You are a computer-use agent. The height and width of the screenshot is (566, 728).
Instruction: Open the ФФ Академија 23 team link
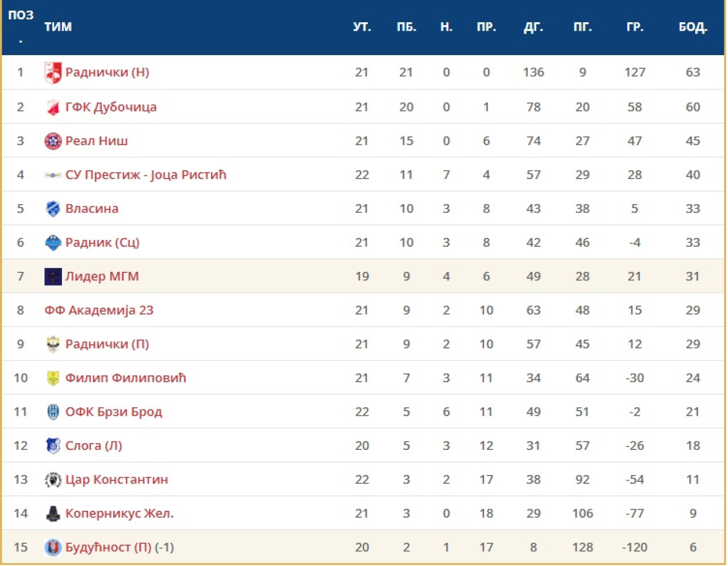(x=99, y=311)
